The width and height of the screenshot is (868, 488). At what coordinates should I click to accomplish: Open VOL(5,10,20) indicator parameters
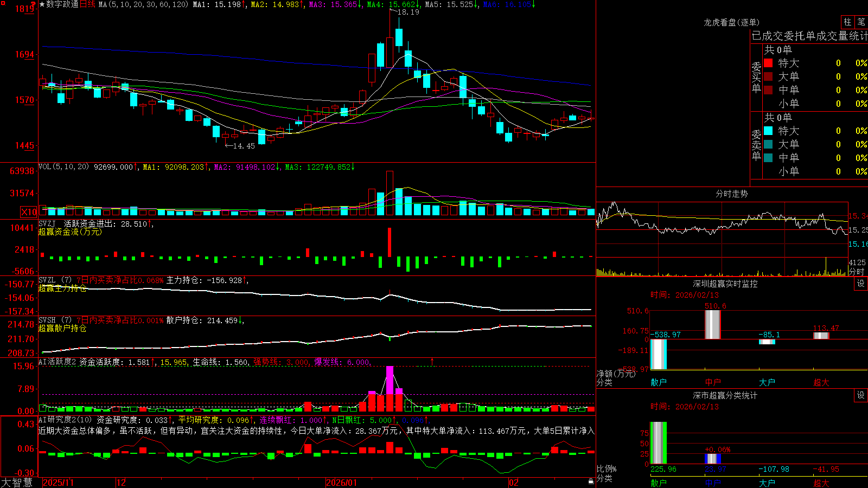[x=63, y=167]
